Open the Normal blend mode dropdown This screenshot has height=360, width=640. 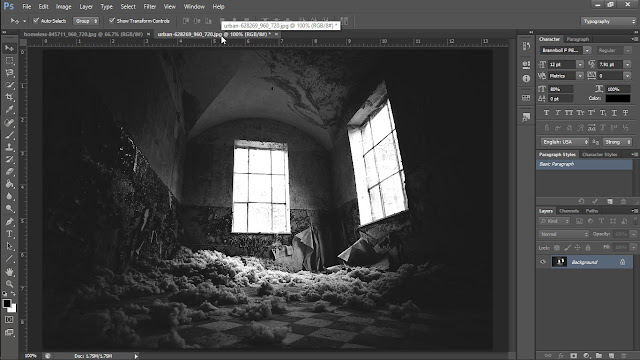point(564,234)
